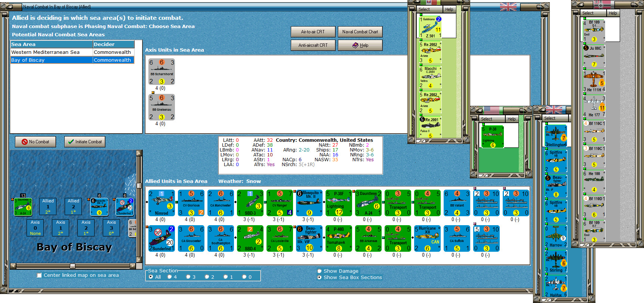Select the He 177 bomber unit
644x303 pixels.
[x=594, y=106]
